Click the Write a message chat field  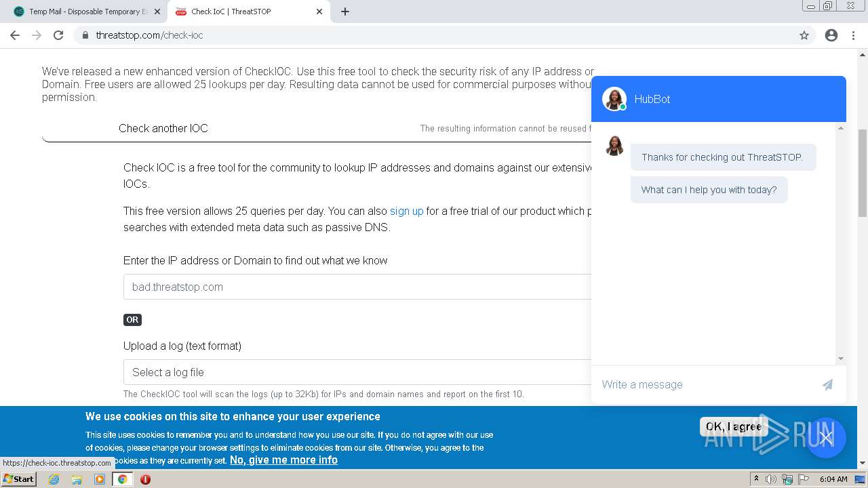[x=705, y=384]
